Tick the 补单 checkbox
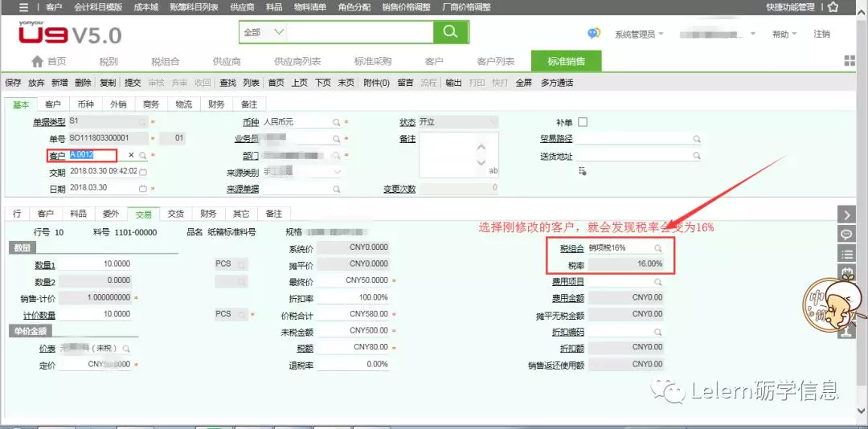The width and height of the screenshot is (868, 429). [x=583, y=122]
